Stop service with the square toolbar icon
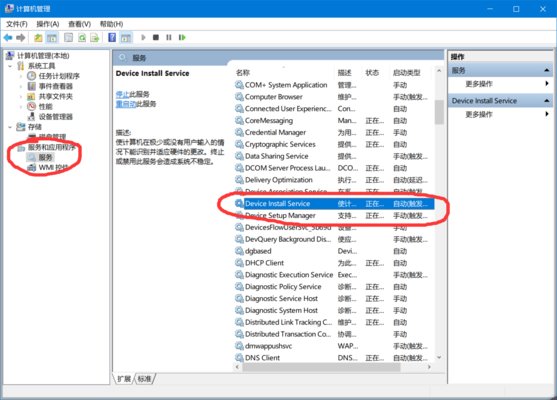This screenshot has height=400, width=557. [156, 37]
